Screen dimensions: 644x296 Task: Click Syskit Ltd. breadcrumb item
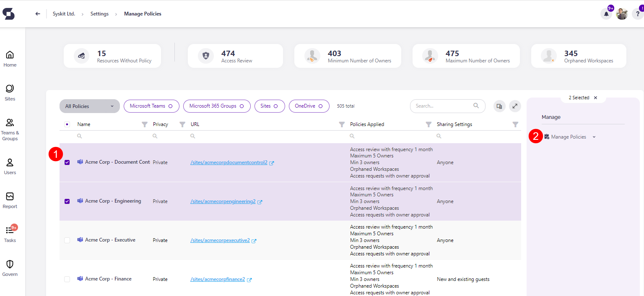coord(64,13)
